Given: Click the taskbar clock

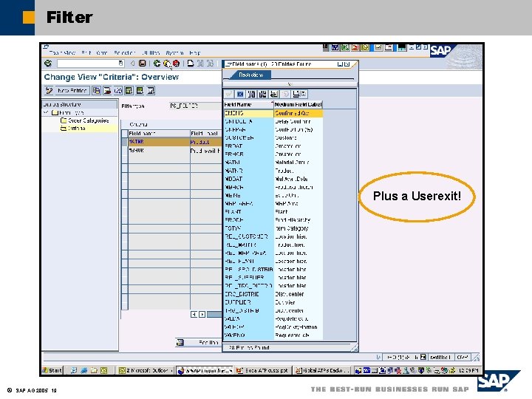Looking at the screenshot, I should click(468, 370).
